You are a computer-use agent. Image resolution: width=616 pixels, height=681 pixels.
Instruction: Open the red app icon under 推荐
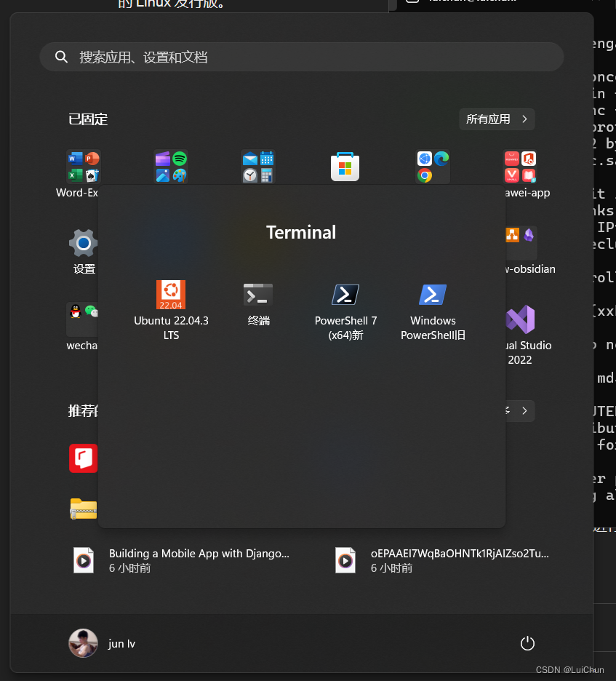point(83,458)
